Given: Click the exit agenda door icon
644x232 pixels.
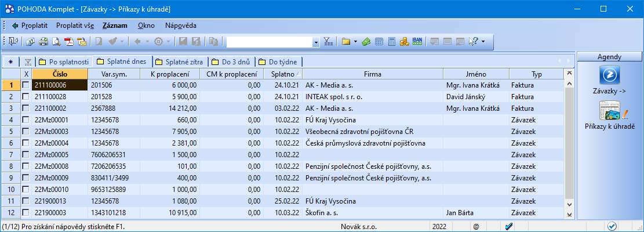Looking at the screenshot, I should coord(14,42).
